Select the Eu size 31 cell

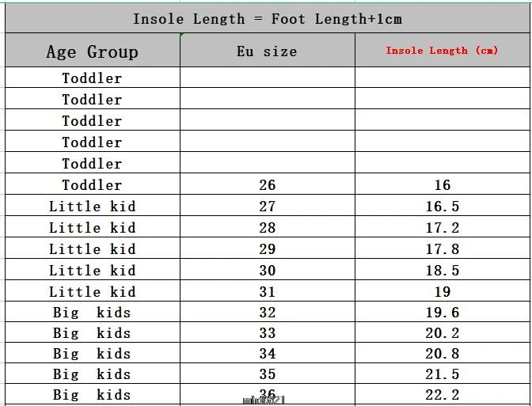[x=268, y=291]
